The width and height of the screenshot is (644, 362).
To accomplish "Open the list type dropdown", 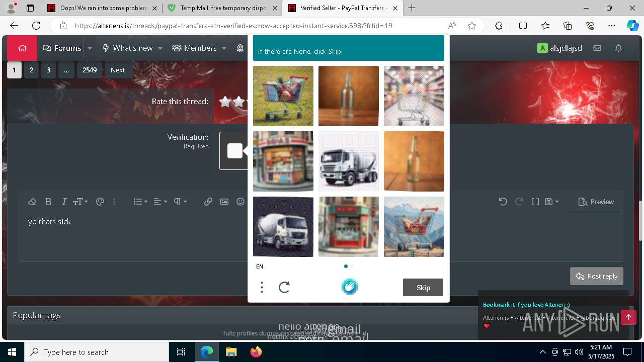I will click(x=140, y=202).
